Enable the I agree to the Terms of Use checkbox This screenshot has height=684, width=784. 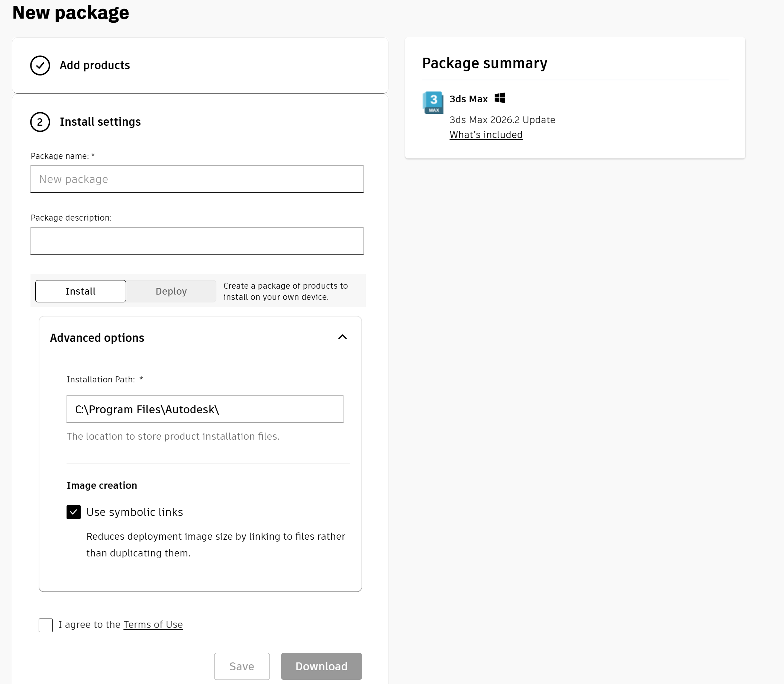(45, 625)
